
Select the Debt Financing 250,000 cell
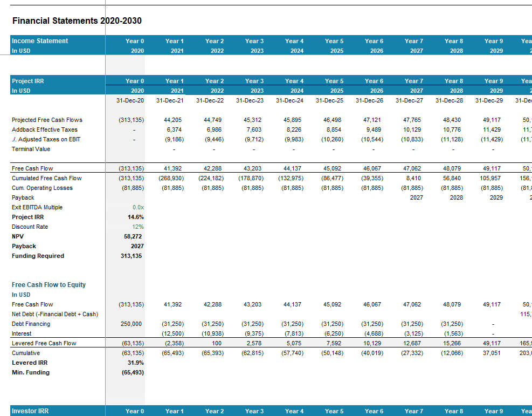click(132, 324)
